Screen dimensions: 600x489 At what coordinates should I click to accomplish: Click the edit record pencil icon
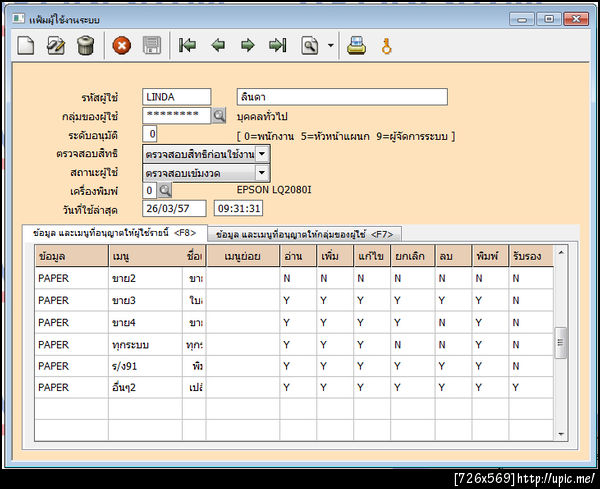[x=57, y=45]
